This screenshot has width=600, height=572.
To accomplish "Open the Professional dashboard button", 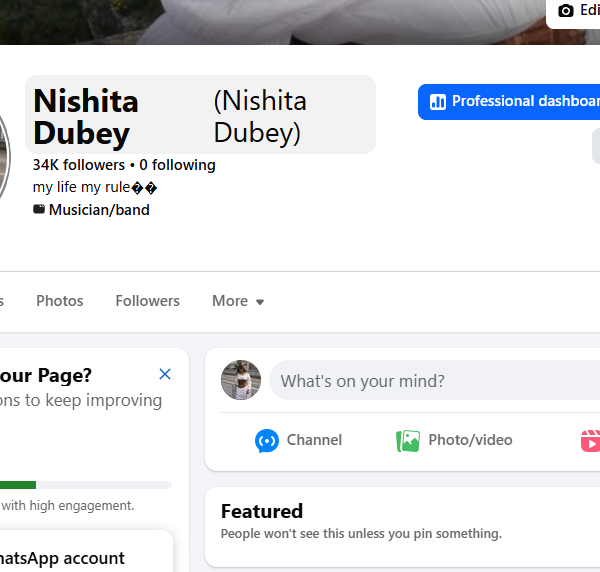I will pyautogui.click(x=509, y=102).
